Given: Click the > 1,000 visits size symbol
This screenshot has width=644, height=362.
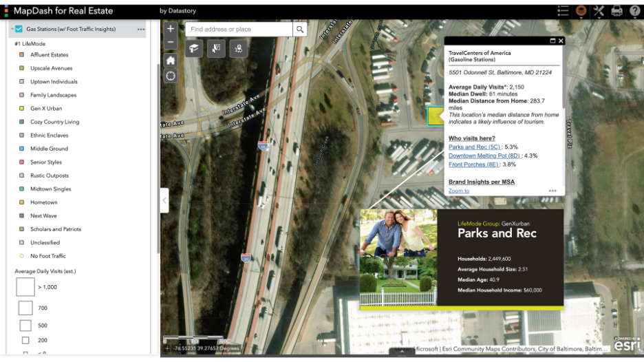Looking at the screenshot, I should pos(25,287).
